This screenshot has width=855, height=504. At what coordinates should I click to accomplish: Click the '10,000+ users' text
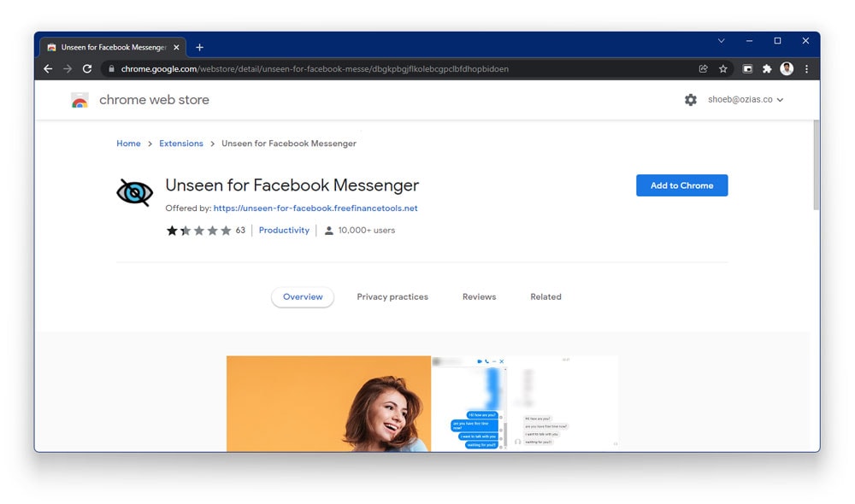pyautogui.click(x=367, y=231)
